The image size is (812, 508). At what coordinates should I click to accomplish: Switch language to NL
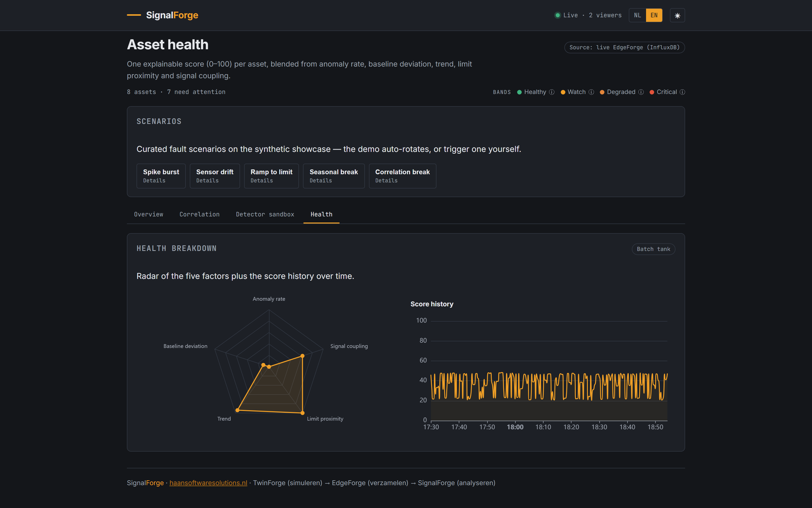click(637, 15)
